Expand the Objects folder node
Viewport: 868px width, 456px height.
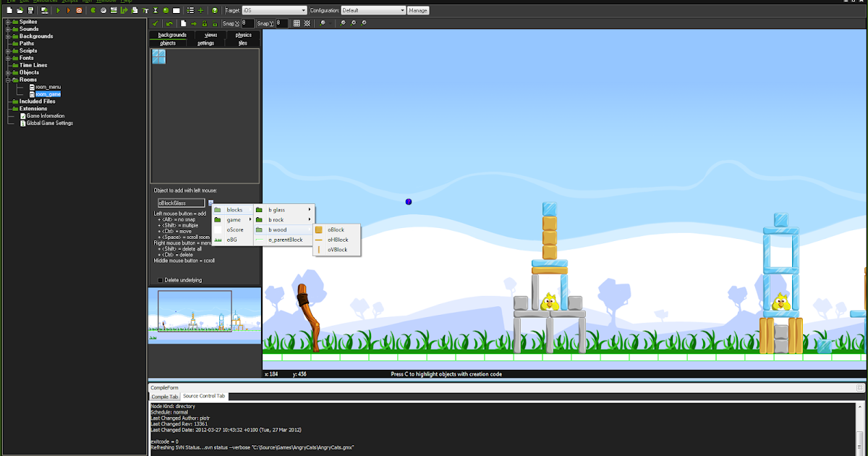[8, 72]
